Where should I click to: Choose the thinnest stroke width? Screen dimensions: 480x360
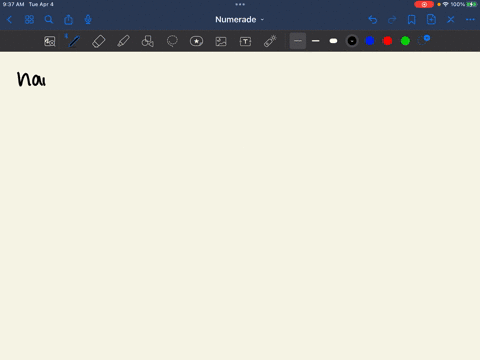tap(298, 41)
